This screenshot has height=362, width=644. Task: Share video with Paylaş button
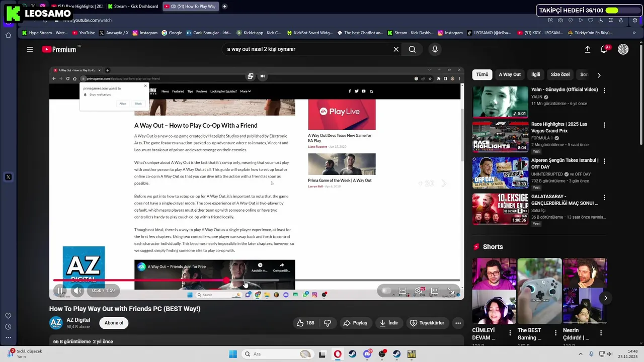[355, 323]
